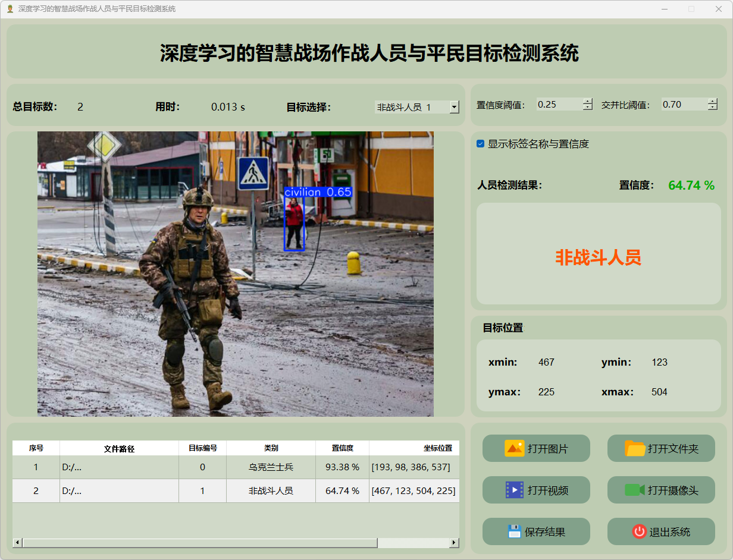The image size is (733, 560).
Task: Click the file path column header
Action: [x=119, y=448]
